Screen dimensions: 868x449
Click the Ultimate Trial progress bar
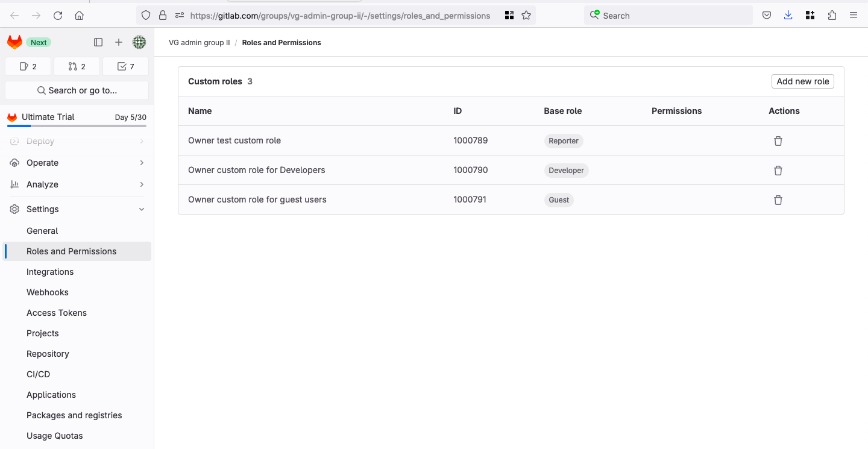point(77,126)
